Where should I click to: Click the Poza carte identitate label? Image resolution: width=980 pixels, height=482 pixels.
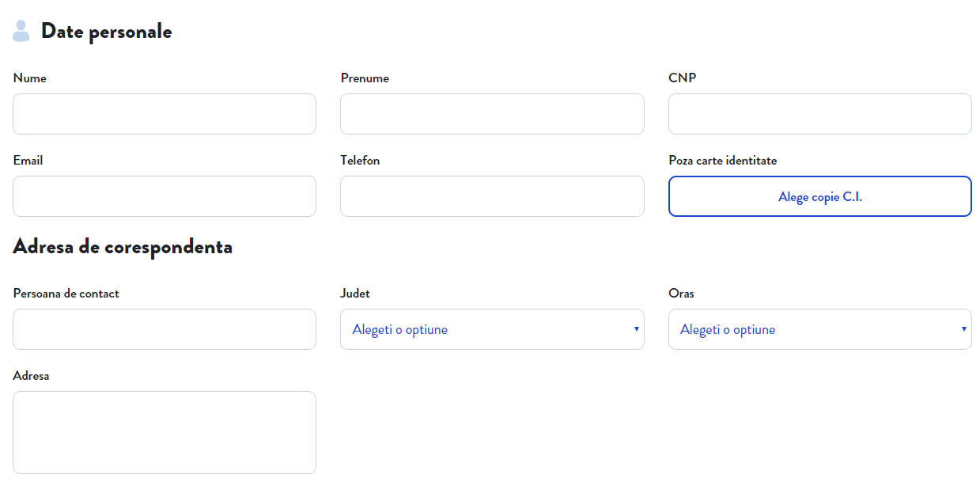(x=723, y=161)
